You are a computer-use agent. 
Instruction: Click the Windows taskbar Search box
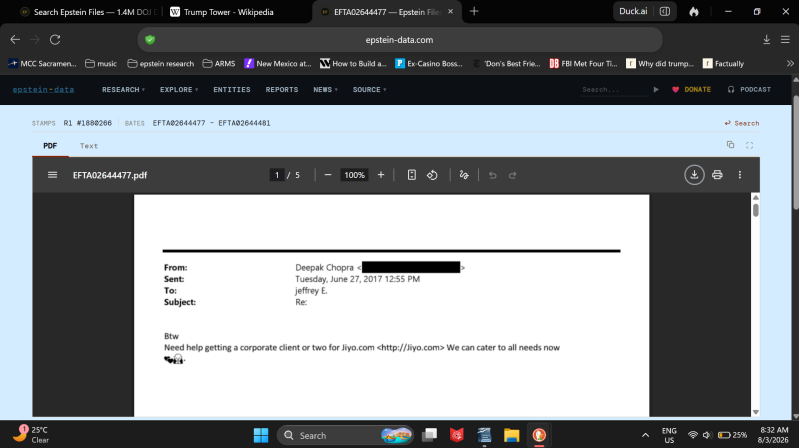coord(345,435)
